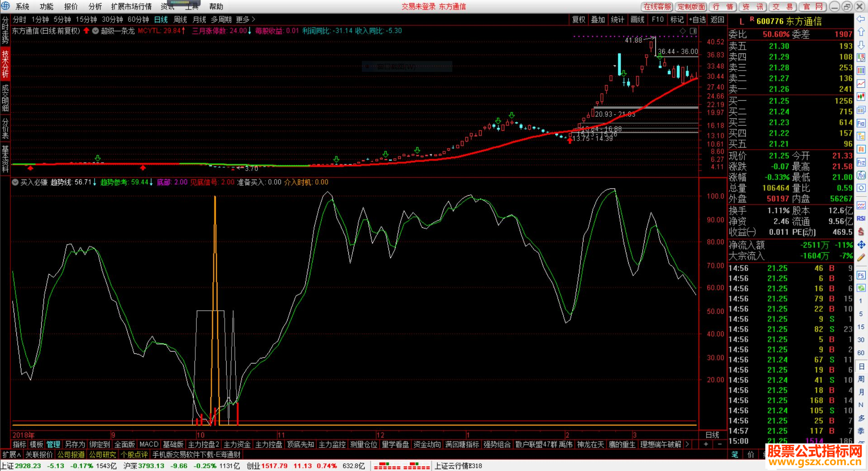Click the F10 company info icon

point(861,123)
